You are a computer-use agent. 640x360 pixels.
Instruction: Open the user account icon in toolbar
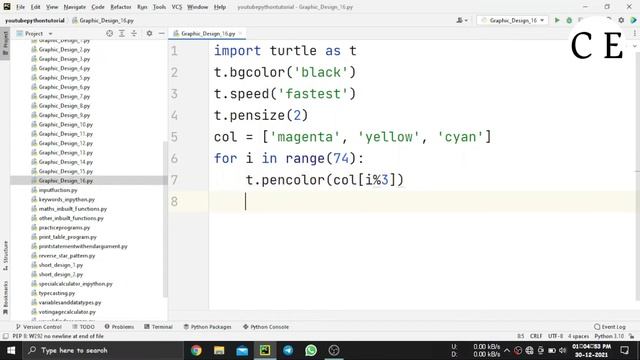[462, 20]
